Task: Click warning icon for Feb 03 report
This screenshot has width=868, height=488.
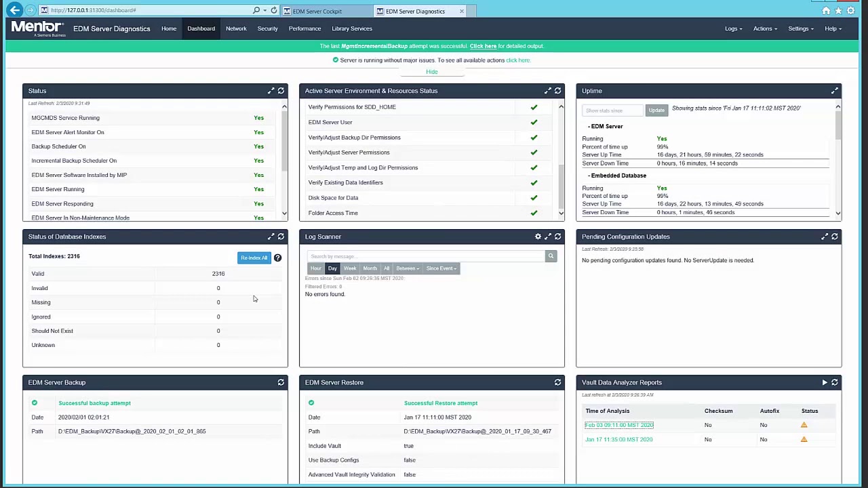Action: (x=804, y=425)
